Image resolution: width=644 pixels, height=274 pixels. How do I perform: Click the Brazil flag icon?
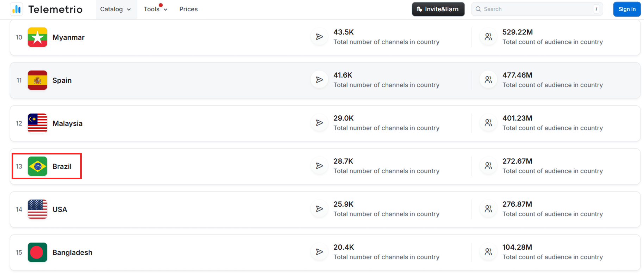click(x=37, y=166)
